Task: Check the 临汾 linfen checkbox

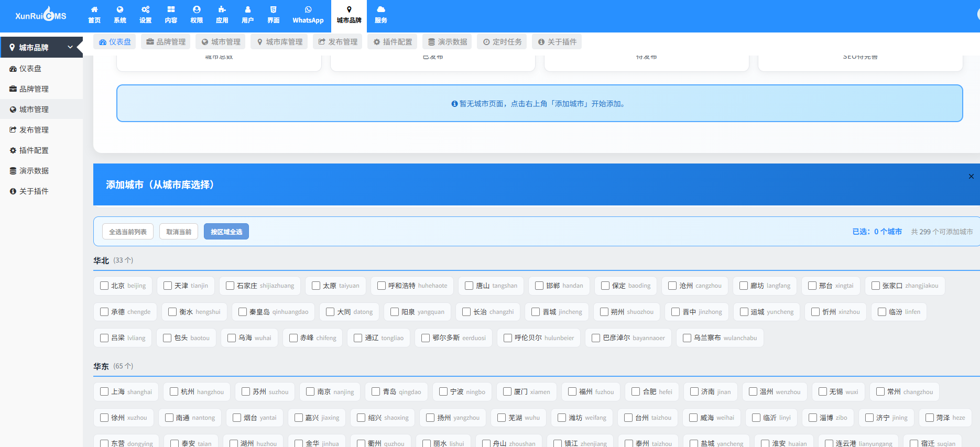Action: click(x=882, y=312)
